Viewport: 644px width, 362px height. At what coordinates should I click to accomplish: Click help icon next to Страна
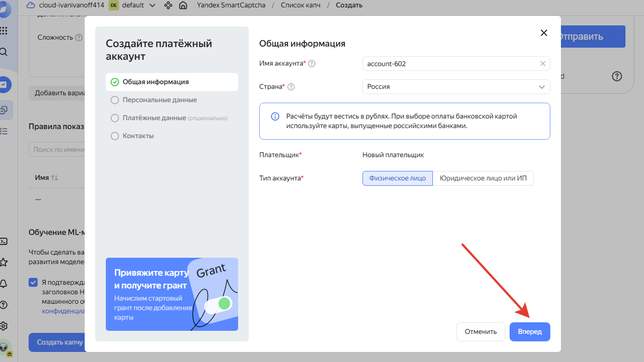291,87
